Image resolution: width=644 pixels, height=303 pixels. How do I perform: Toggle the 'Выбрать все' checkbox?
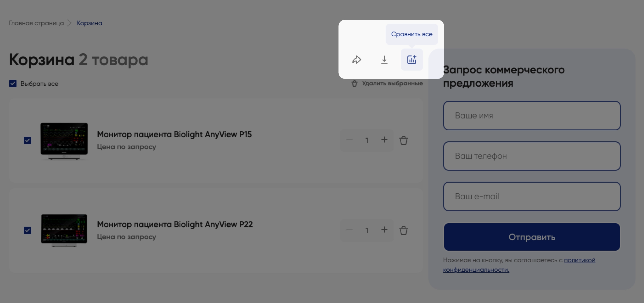pyautogui.click(x=13, y=84)
